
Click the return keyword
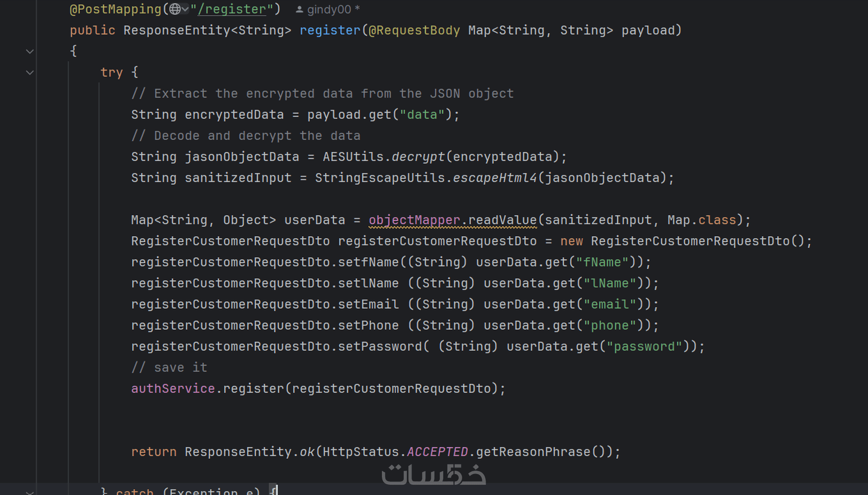point(154,452)
